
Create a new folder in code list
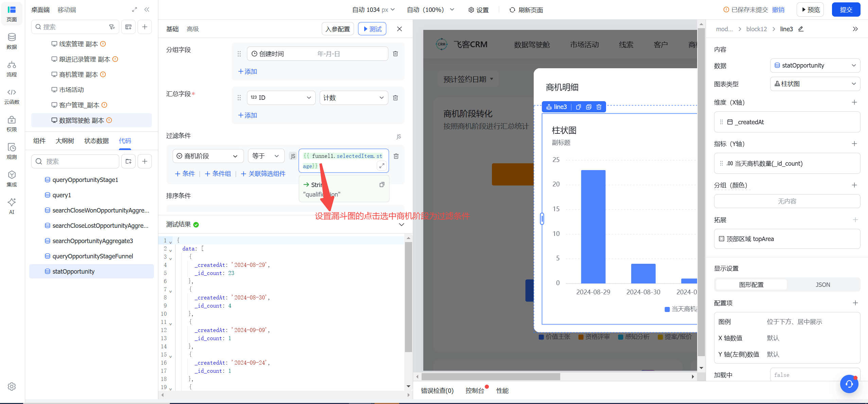point(128,161)
